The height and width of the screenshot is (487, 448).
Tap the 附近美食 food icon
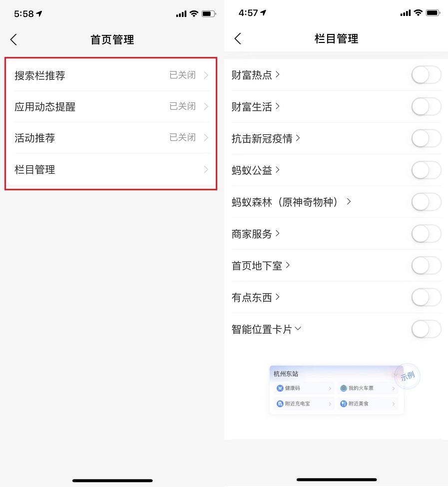(x=344, y=404)
